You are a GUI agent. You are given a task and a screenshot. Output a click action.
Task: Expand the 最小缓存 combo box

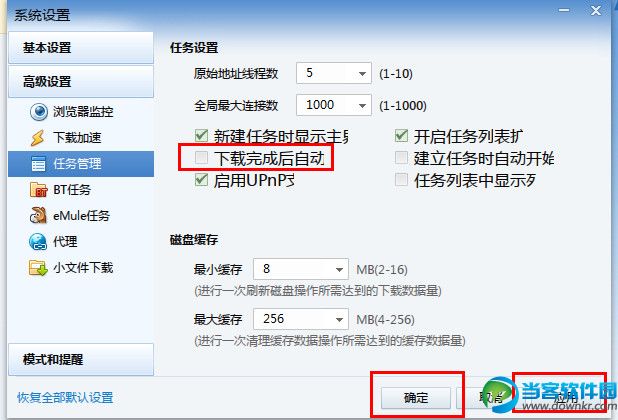(301, 269)
